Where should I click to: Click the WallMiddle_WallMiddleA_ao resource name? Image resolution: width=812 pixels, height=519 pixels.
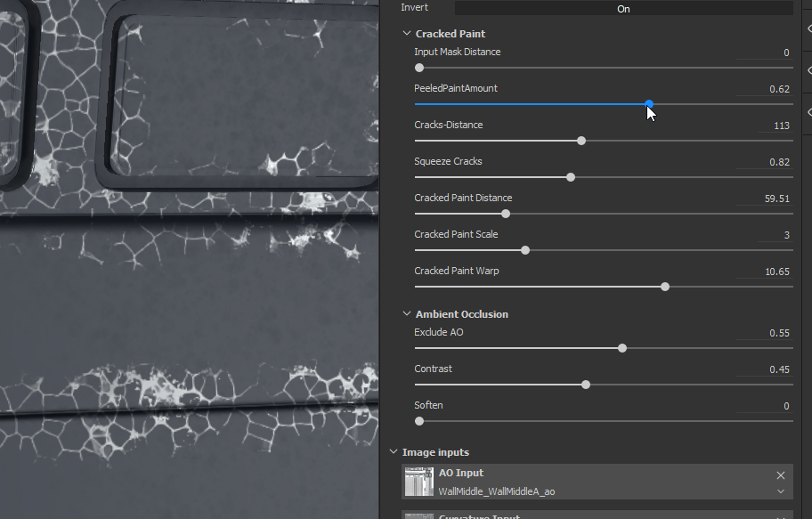click(x=497, y=491)
